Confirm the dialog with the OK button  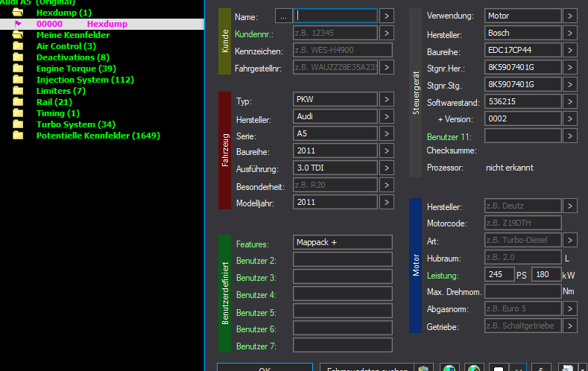265,367
